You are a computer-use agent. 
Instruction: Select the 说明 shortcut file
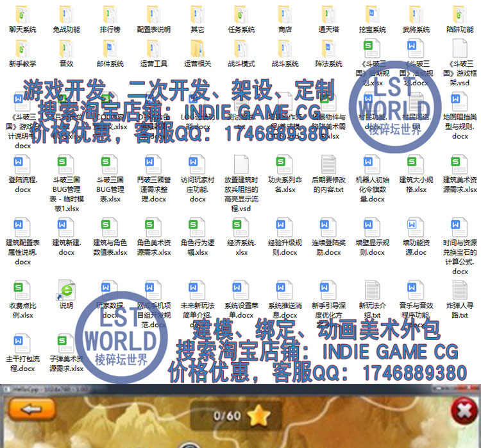(66, 295)
